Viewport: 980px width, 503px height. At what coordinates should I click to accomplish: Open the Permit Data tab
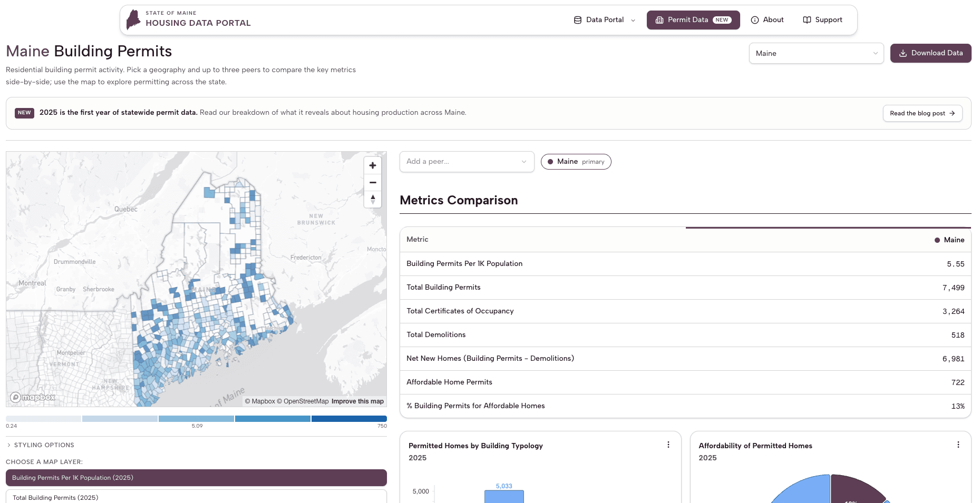point(693,20)
